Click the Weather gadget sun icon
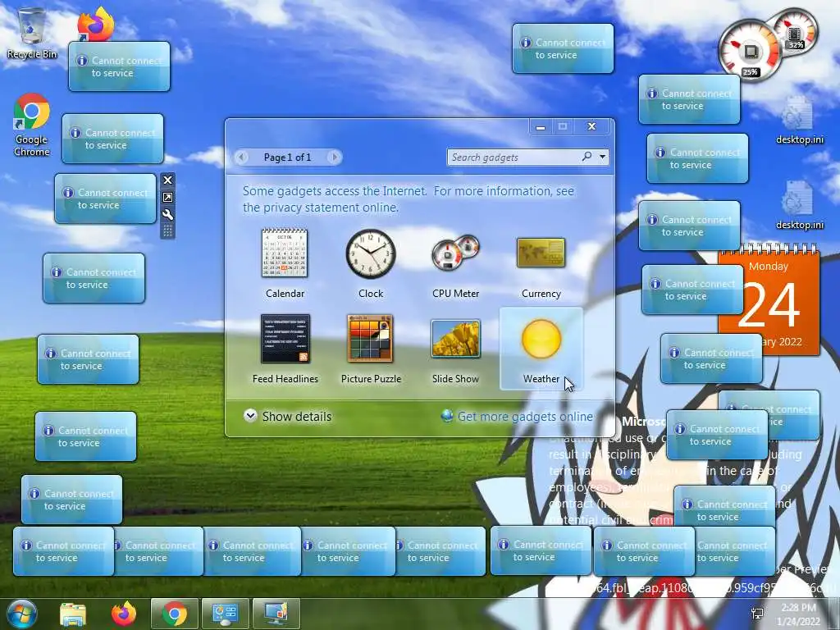The width and height of the screenshot is (840, 630). tap(541, 339)
